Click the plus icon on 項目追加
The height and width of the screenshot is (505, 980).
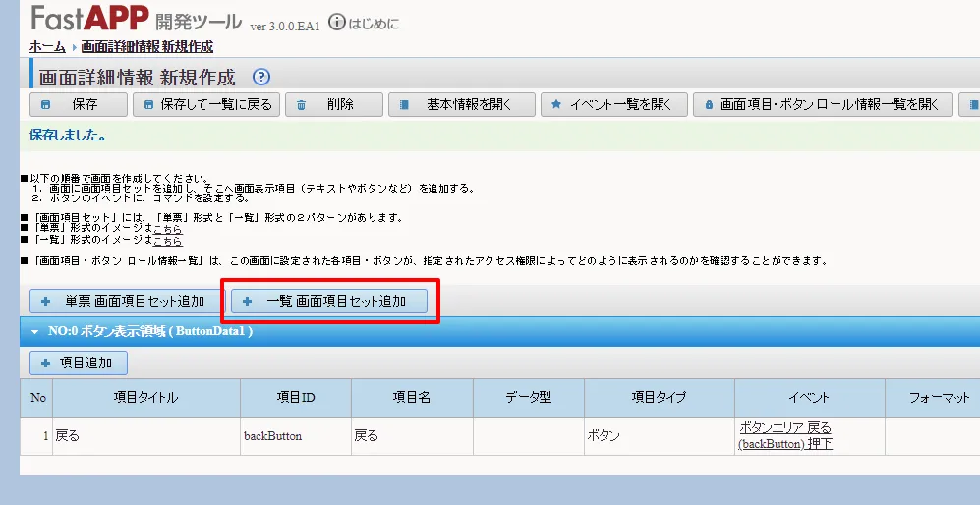click(x=45, y=364)
